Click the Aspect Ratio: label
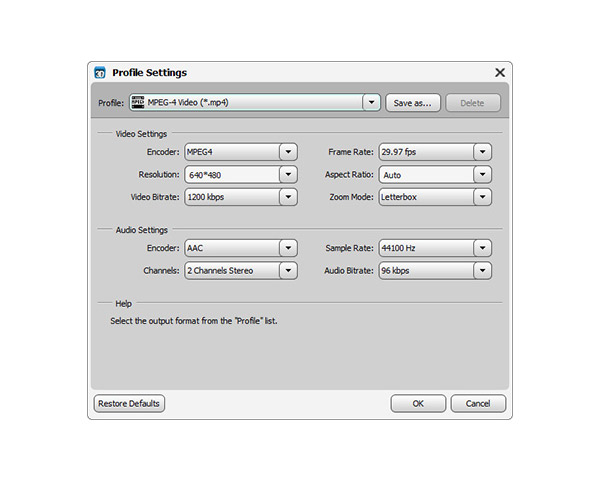The width and height of the screenshot is (600, 478). pos(349,175)
